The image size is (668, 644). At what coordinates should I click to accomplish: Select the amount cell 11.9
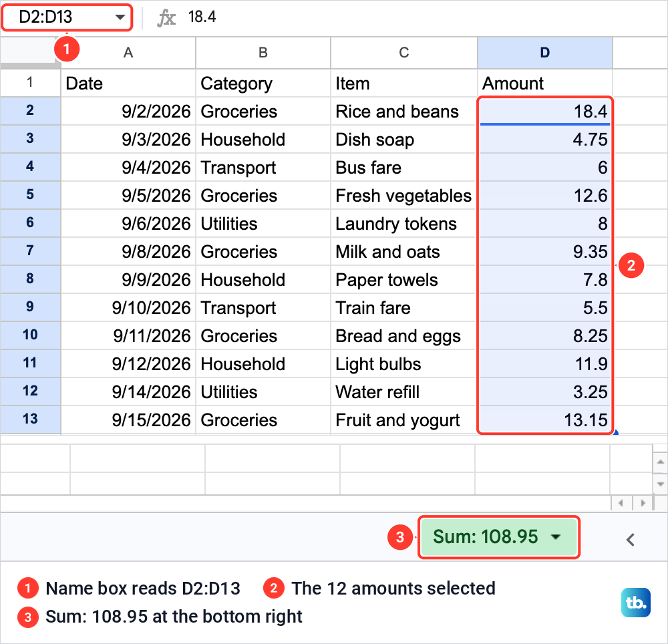[545, 363]
